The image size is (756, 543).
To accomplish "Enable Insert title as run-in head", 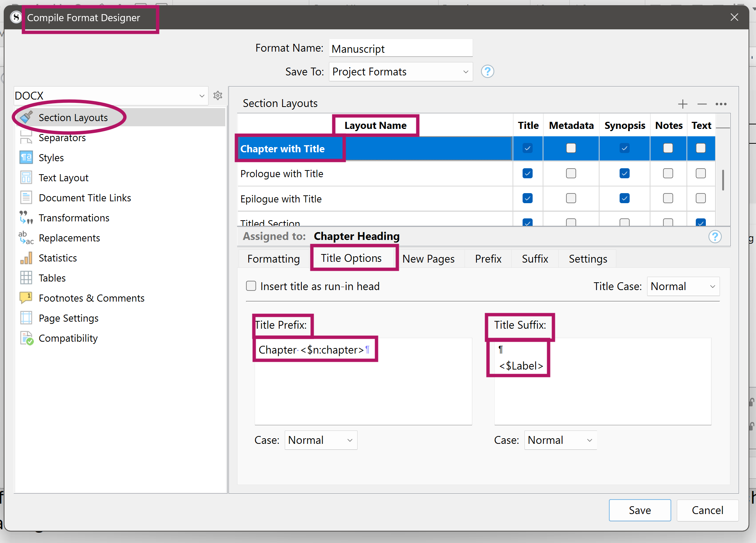I will point(251,286).
